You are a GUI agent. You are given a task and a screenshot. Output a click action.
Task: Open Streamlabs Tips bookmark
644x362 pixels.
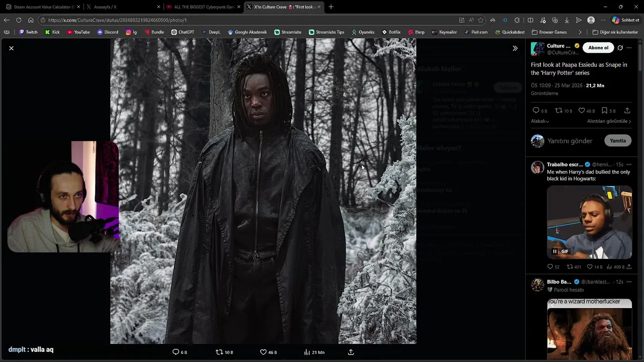[x=327, y=32]
